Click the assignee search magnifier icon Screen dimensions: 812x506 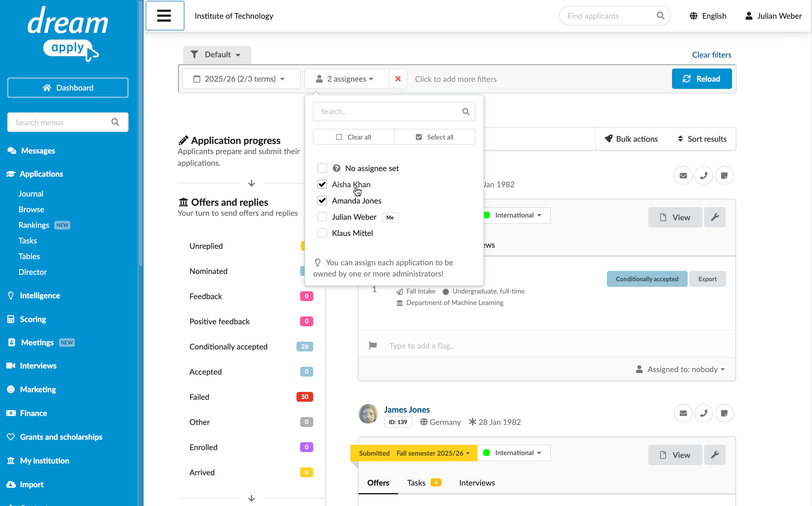(466, 112)
